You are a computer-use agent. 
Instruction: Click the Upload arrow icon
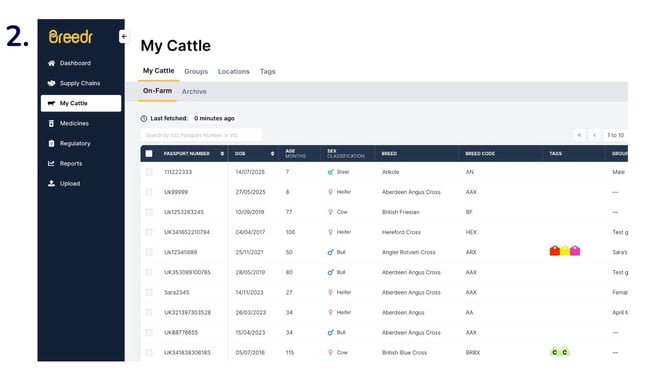click(x=51, y=184)
